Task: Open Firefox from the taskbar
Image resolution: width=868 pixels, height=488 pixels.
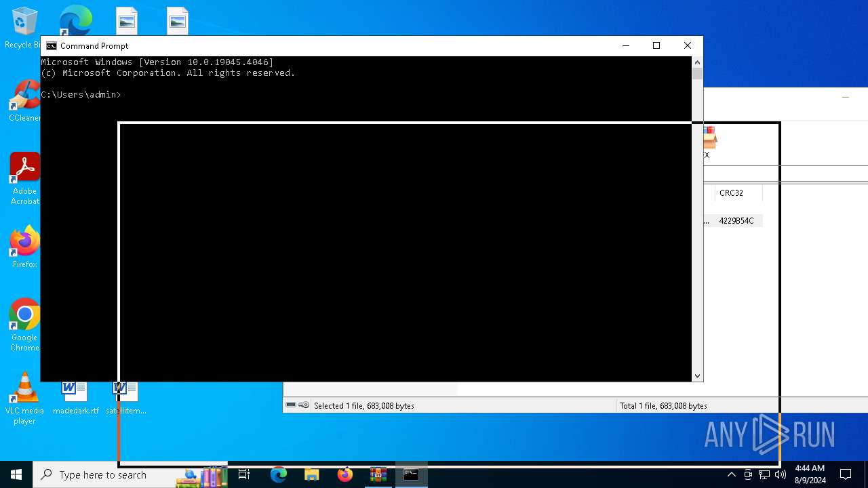Action: pos(344,475)
